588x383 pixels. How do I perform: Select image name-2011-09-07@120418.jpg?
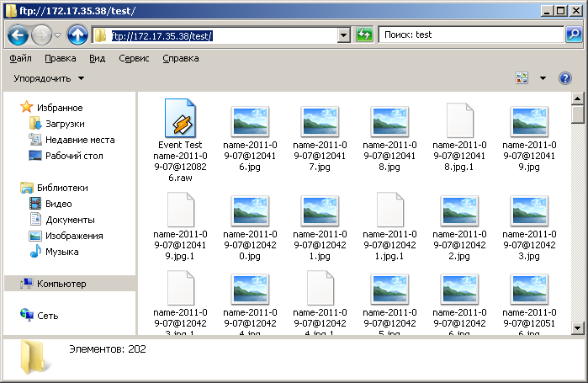click(x=389, y=139)
